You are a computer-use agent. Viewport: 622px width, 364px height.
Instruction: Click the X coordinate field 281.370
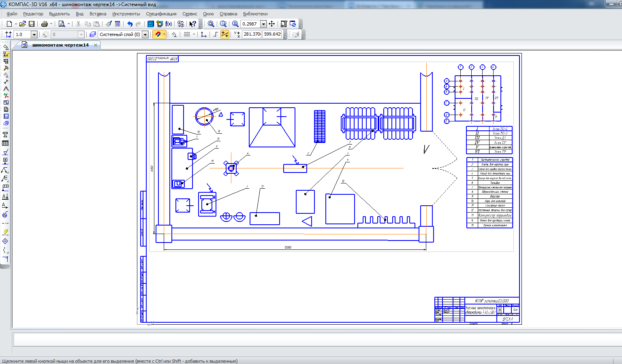[252, 34]
